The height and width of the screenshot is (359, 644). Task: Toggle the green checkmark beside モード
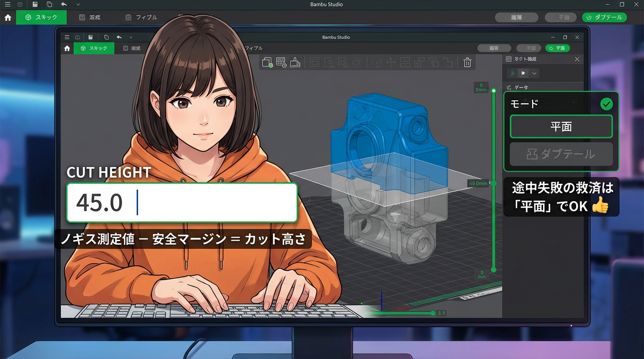click(607, 104)
